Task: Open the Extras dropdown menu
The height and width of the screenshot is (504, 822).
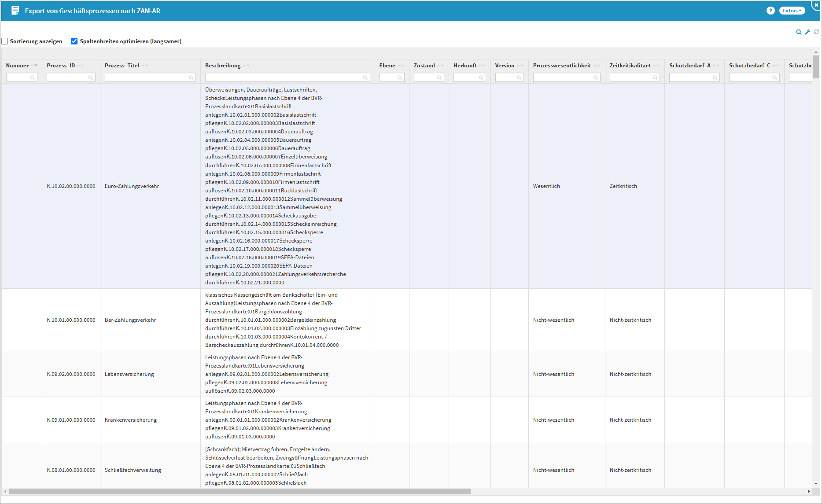Action: [792, 11]
